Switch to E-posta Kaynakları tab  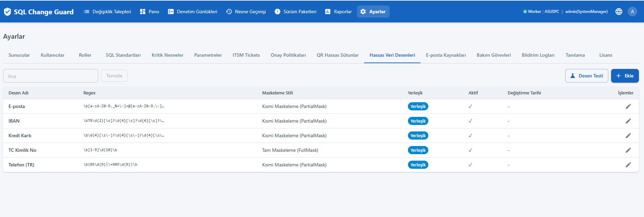point(446,55)
